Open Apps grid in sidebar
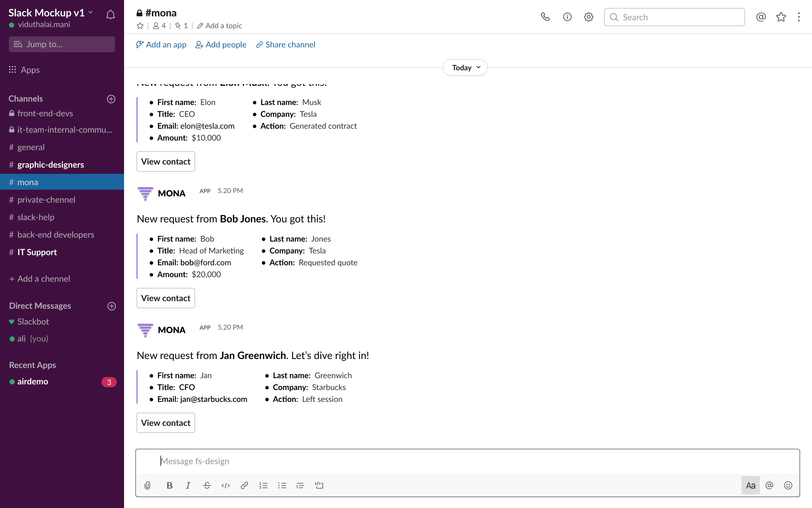The width and height of the screenshot is (812, 508). click(24, 69)
